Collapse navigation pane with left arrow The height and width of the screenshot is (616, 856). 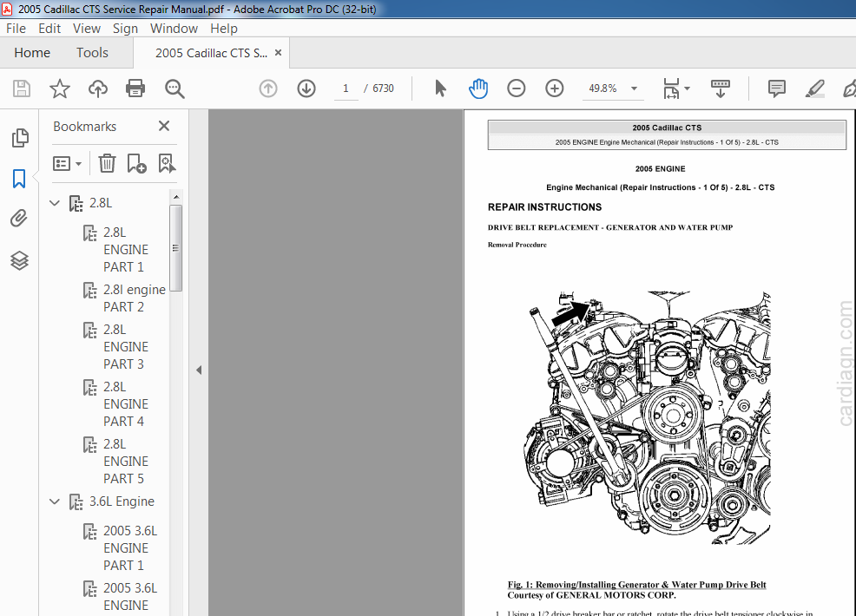199,370
